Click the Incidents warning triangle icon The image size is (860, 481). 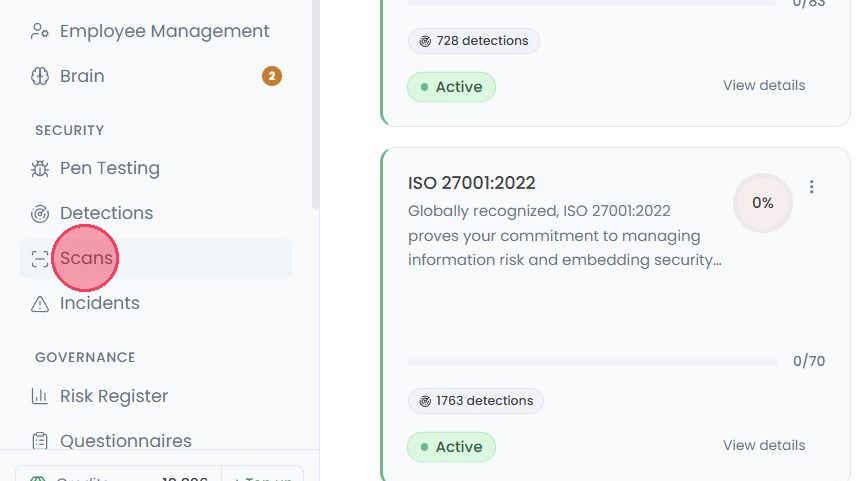coord(39,303)
